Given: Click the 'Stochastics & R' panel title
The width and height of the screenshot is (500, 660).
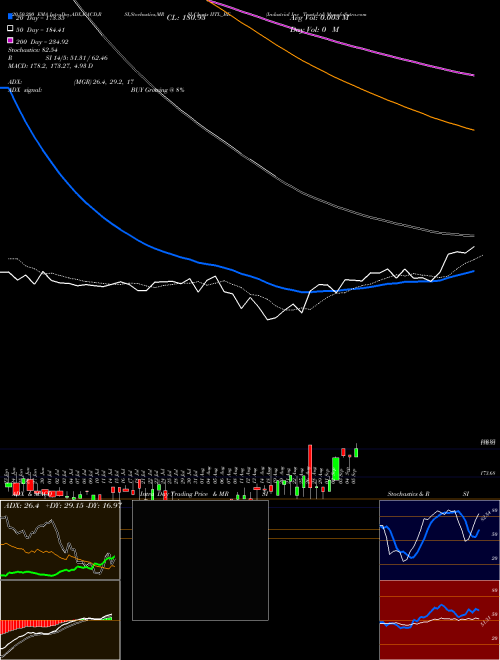Looking at the screenshot, I should [408, 494].
